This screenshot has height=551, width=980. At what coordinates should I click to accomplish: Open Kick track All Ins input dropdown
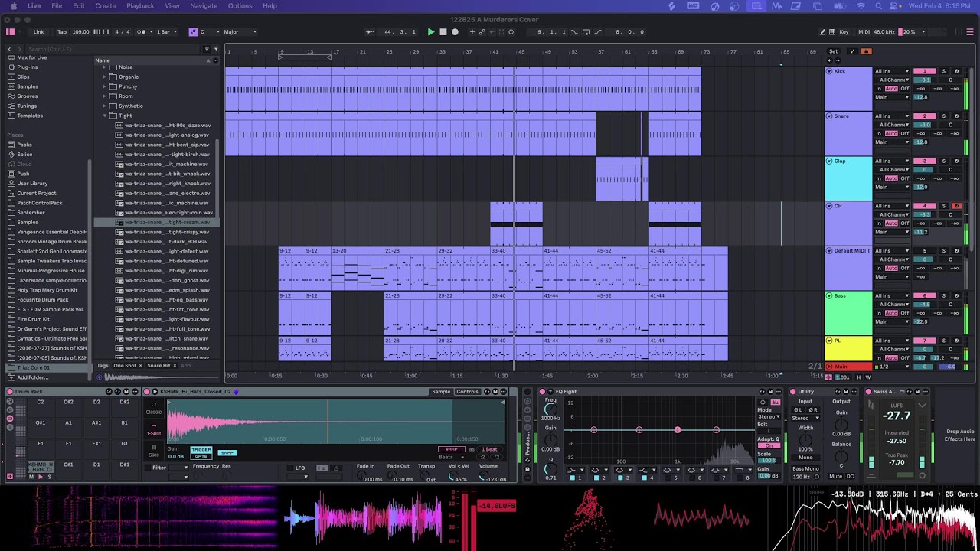[893, 71]
